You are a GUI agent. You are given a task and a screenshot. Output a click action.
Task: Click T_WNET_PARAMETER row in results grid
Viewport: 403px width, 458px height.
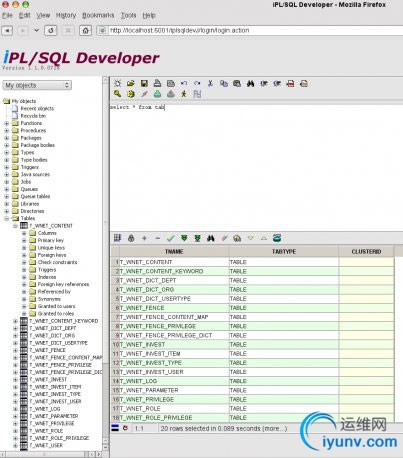click(x=253, y=390)
